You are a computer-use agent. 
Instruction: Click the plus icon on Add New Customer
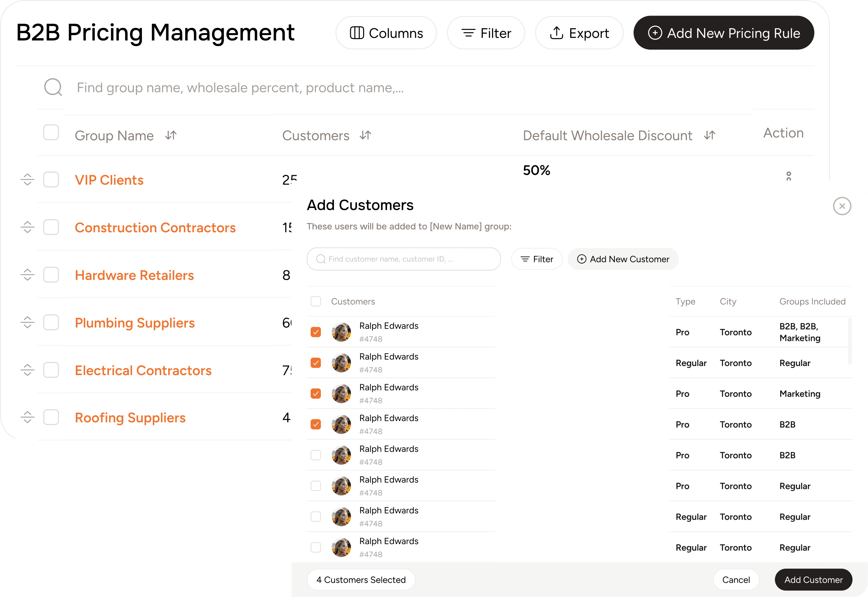pos(582,259)
